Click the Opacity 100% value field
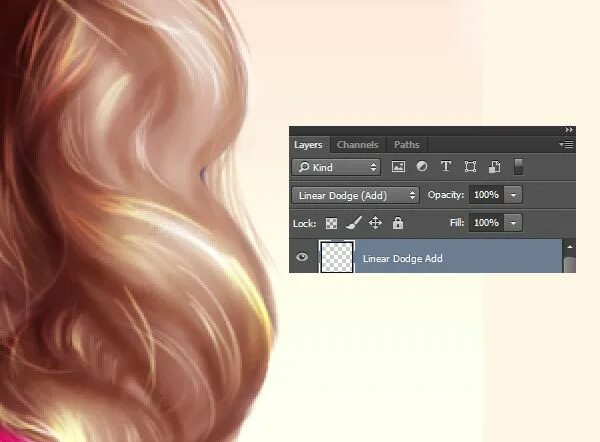600x442 pixels. [487, 195]
